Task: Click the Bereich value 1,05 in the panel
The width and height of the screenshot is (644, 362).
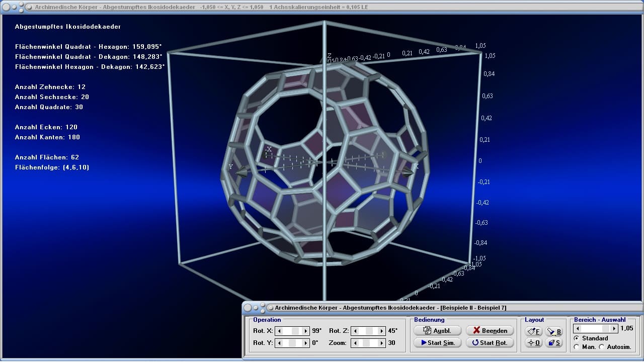Action: (x=627, y=328)
